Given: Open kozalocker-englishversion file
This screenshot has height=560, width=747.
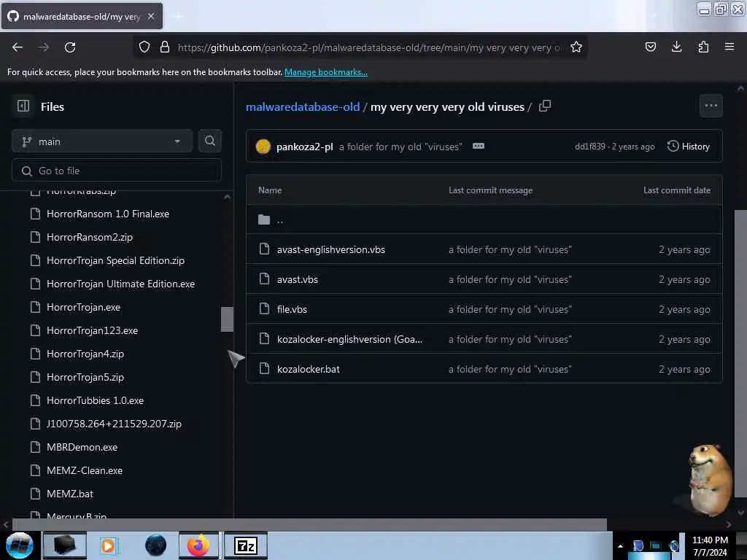Looking at the screenshot, I should tap(349, 339).
